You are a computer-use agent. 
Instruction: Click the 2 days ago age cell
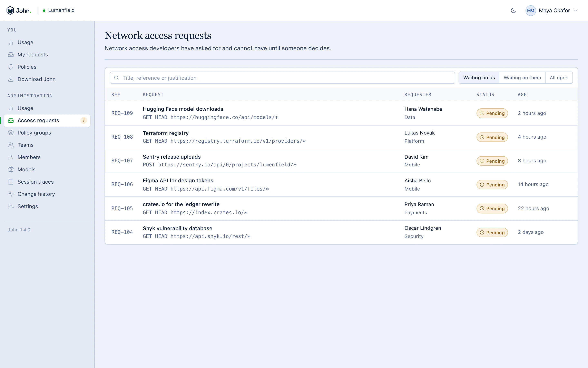tap(531, 232)
